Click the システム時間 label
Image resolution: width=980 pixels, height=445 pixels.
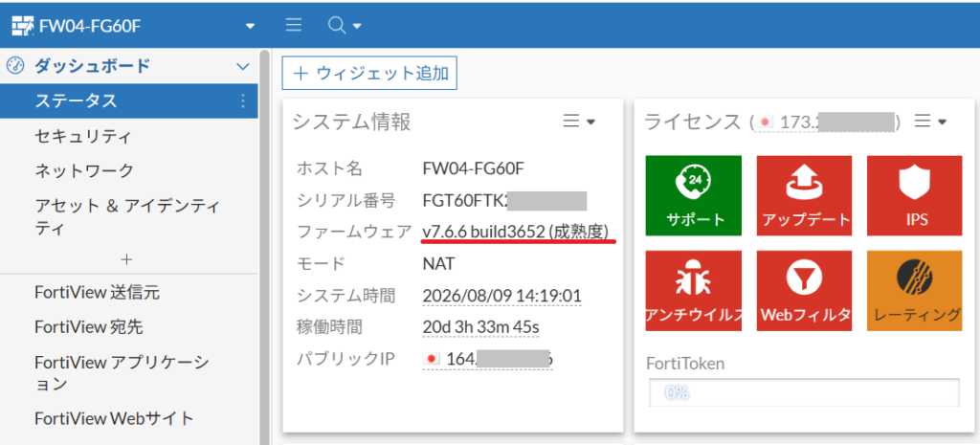345,295
